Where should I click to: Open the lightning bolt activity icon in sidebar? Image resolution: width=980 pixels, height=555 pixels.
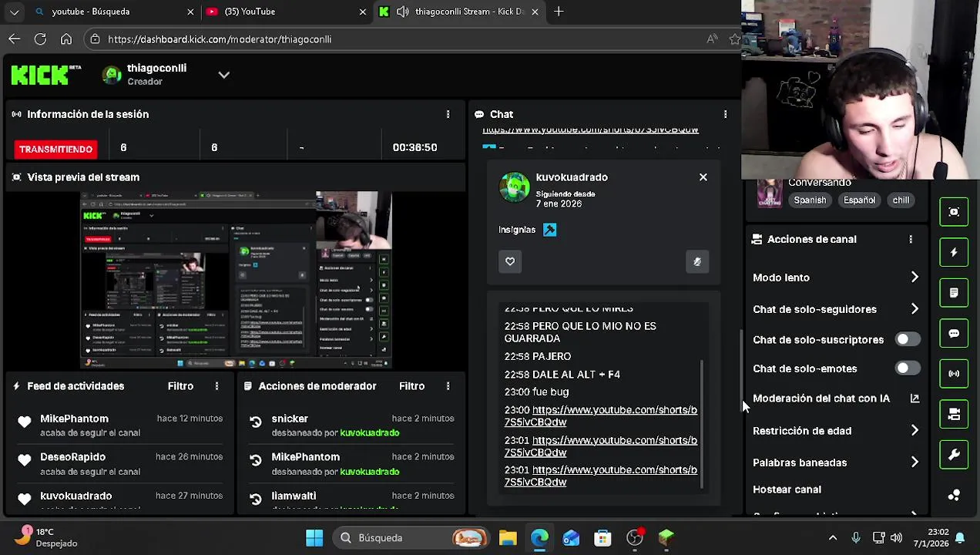pyautogui.click(x=954, y=252)
